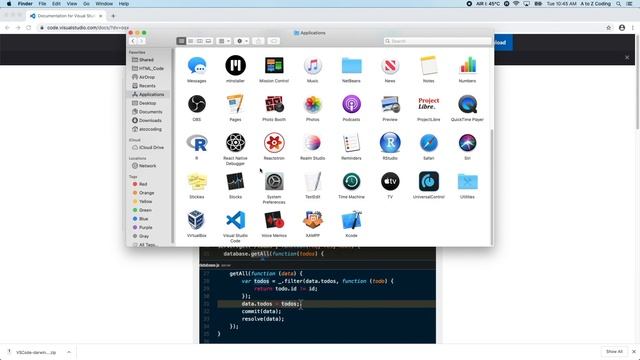Select the Xcode app icon
The height and width of the screenshot is (360, 640).
(x=351, y=220)
